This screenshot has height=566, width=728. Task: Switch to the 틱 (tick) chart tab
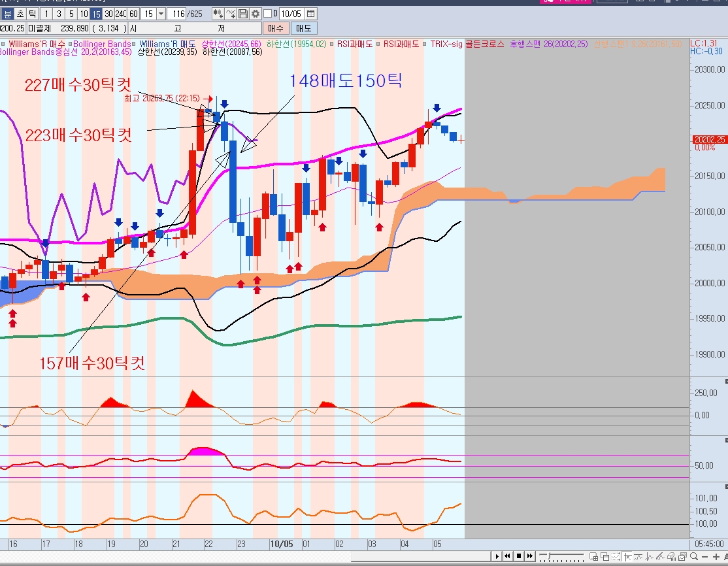click(x=33, y=14)
